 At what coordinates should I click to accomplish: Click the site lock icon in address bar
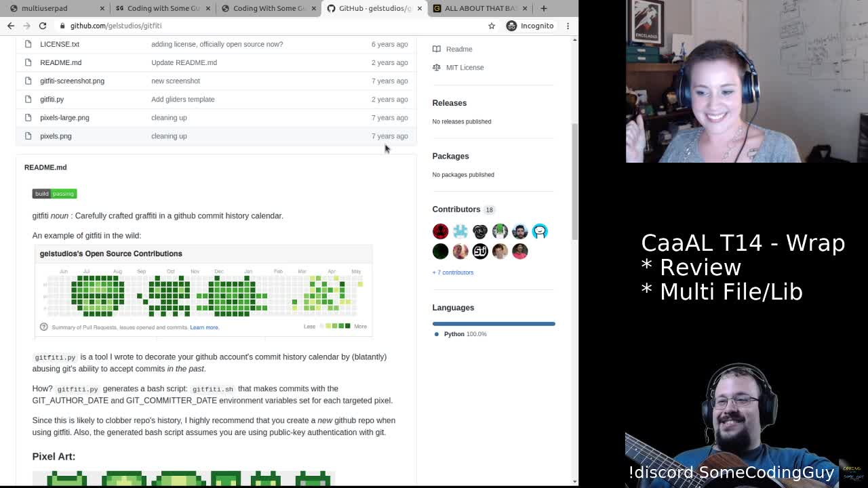pos(62,26)
